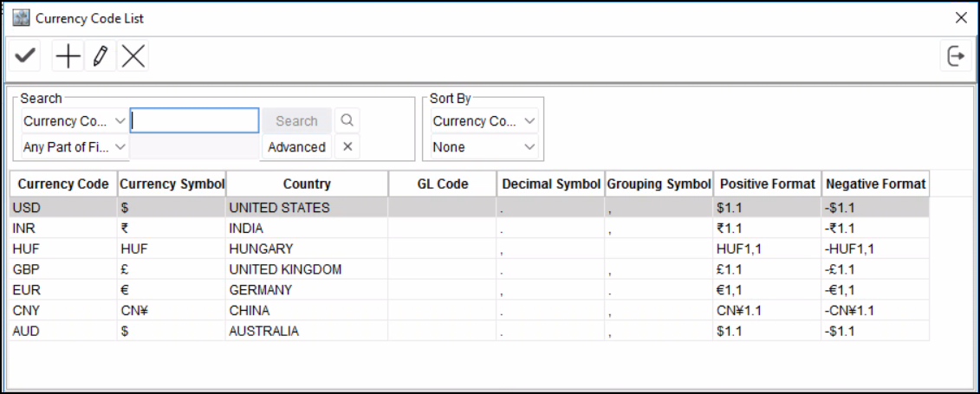Click the Advanced button
The width and height of the screenshot is (980, 394).
296,147
